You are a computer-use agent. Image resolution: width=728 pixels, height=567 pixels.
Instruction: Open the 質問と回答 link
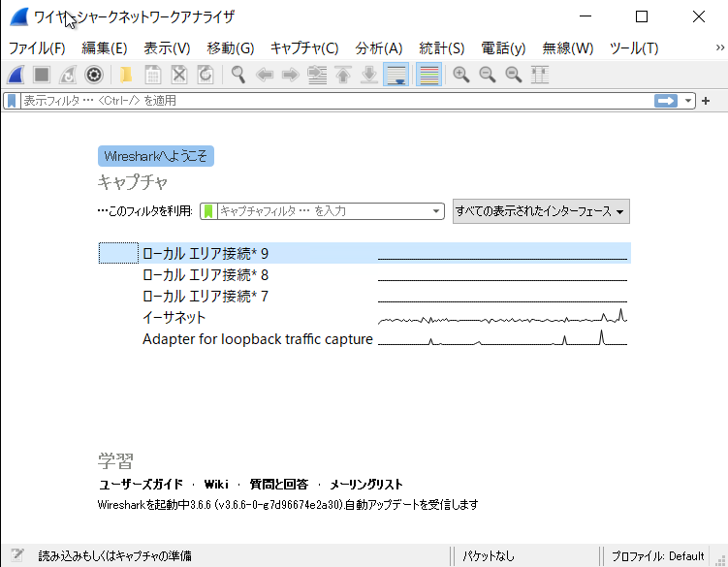coord(278,485)
